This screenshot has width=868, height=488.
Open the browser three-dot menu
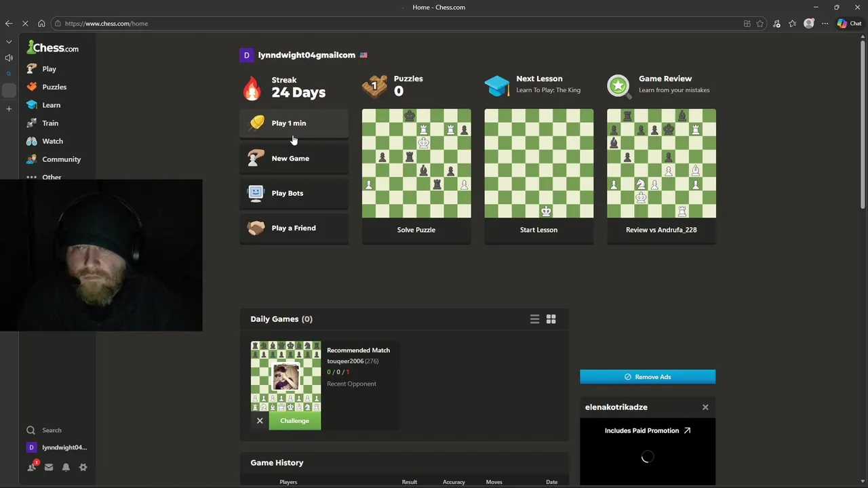click(825, 24)
